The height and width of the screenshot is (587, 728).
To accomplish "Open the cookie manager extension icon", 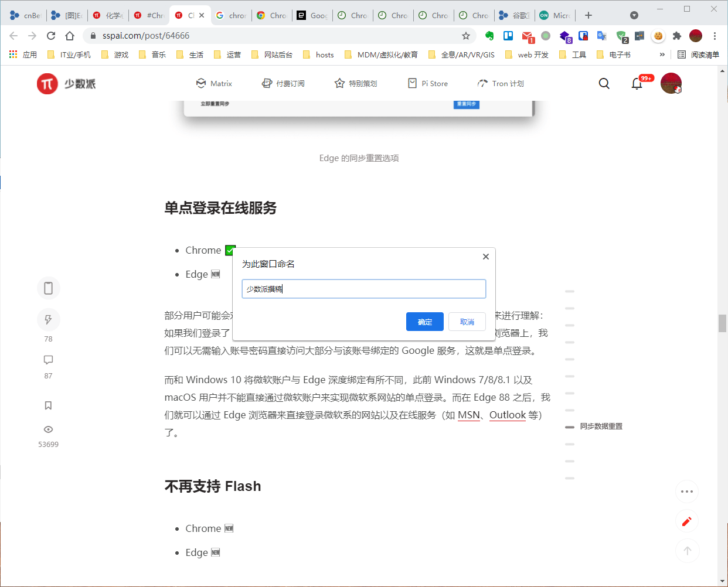I will click(658, 36).
